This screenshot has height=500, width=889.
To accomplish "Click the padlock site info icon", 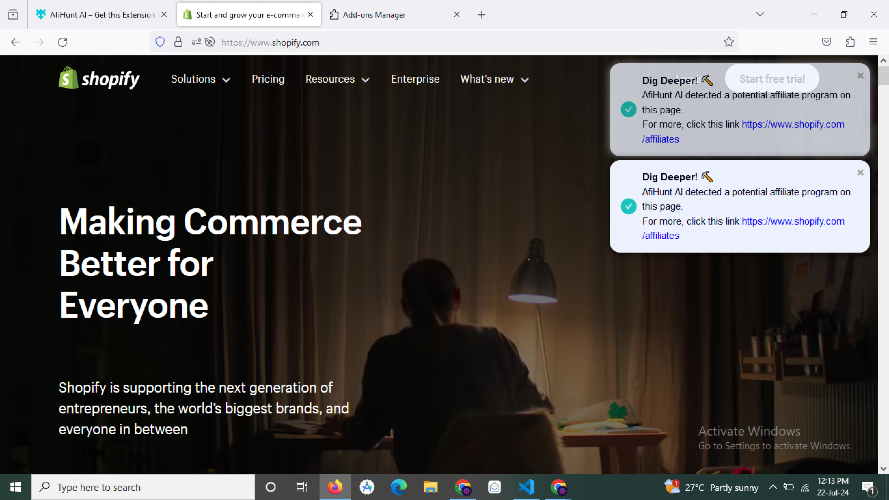I will tap(178, 42).
